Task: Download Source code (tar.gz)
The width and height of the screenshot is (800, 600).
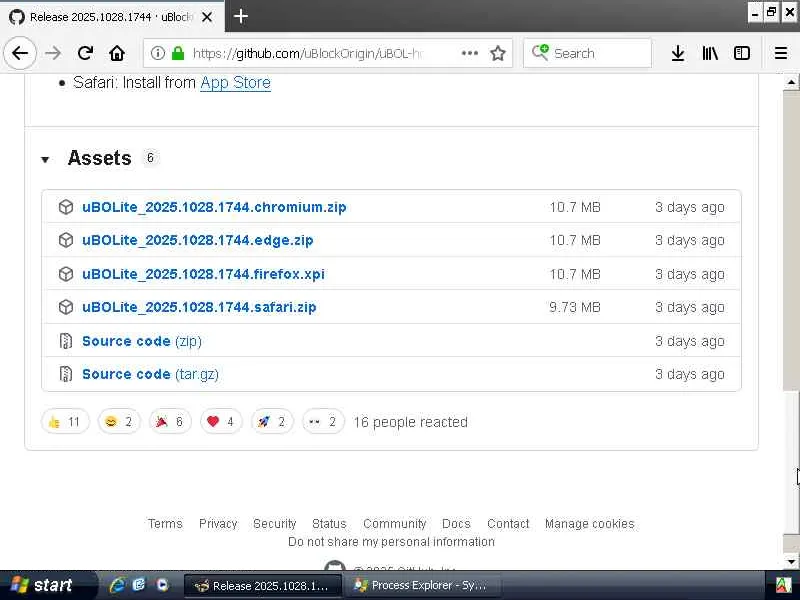Action: pyautogui.click(x=150, y=374)
